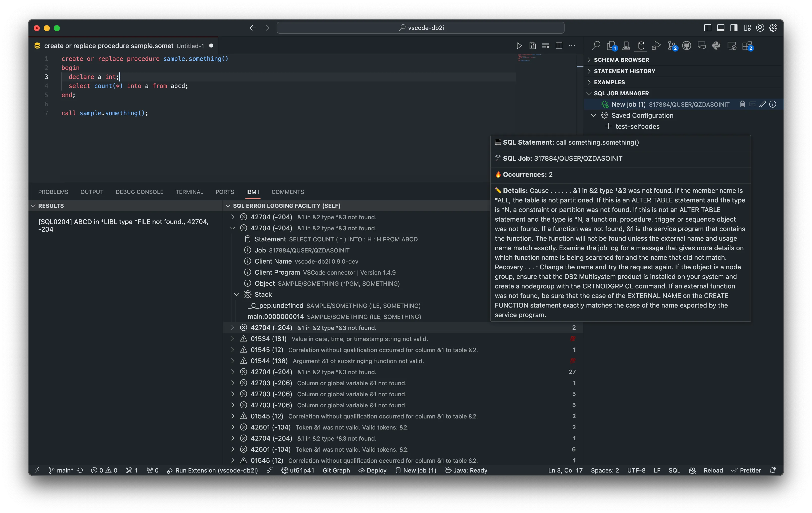Viewport: 812px width, 513px height.
Task: Click the Copilot status icon beside SQL language
Action: coord(692,470)
